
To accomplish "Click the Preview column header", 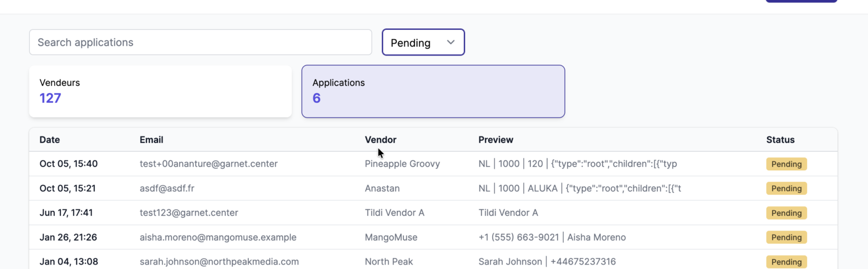I will pos(496,140).
